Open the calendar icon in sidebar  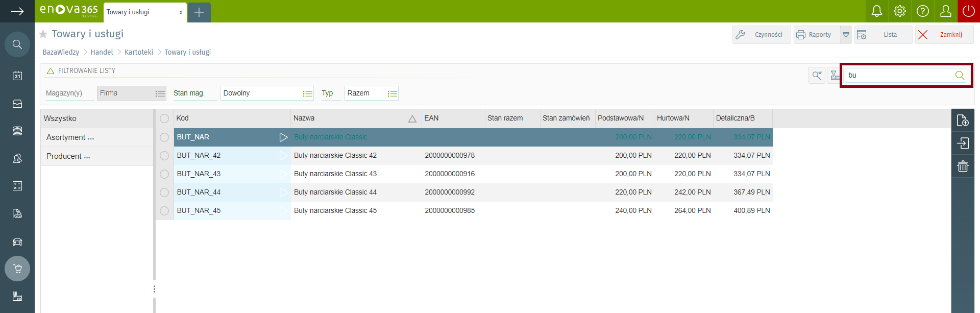click(17, 76)
